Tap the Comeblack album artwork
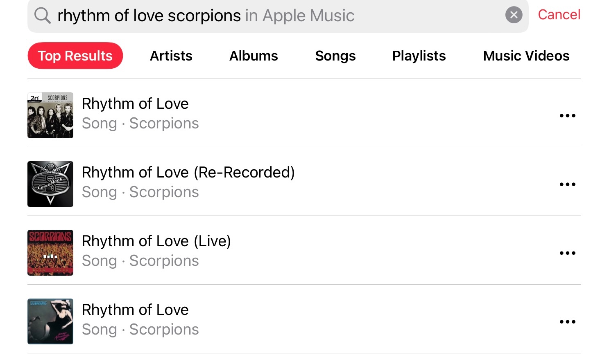The width and height of the screenshot is (609, 364). (x=50, y=184)
